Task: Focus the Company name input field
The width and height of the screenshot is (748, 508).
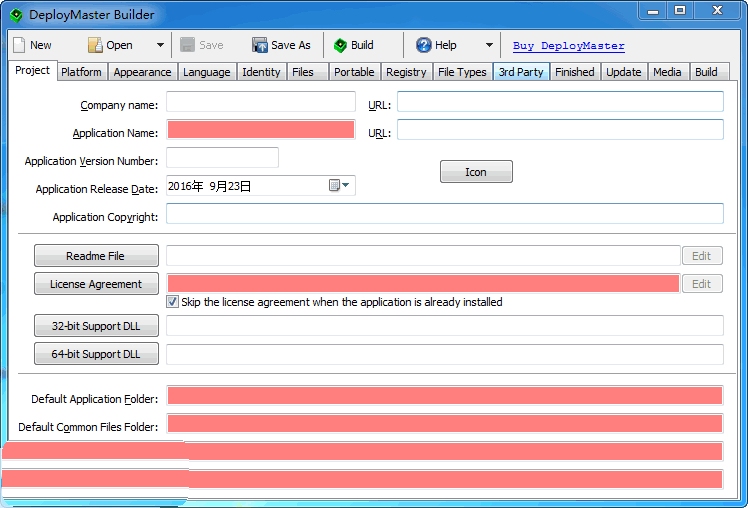Action: click(x=261, y=102)
